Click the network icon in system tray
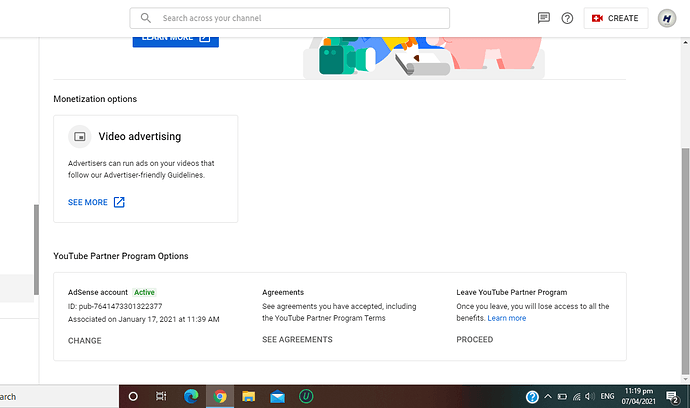Screen dimensions: 690x408 pos(576,397)
